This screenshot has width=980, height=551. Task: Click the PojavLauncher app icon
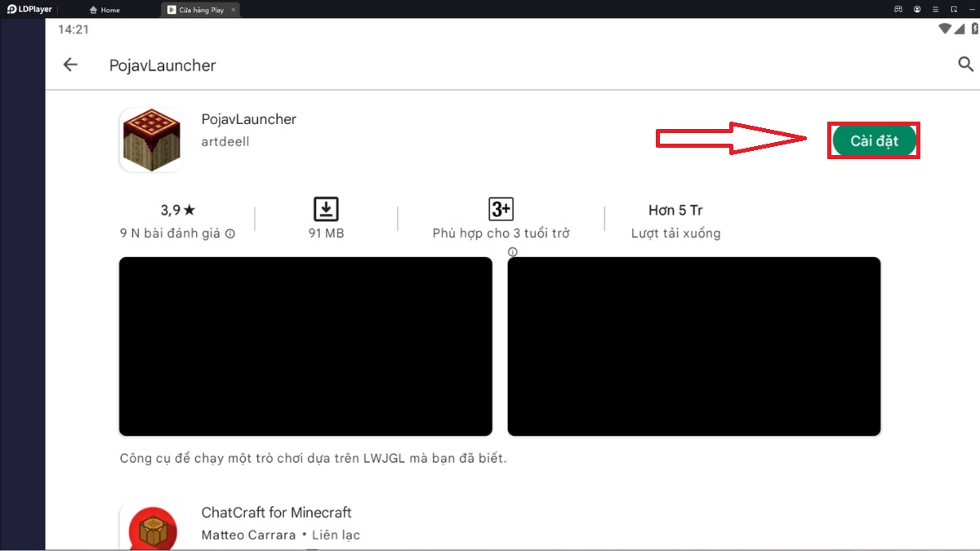(152, 139)
